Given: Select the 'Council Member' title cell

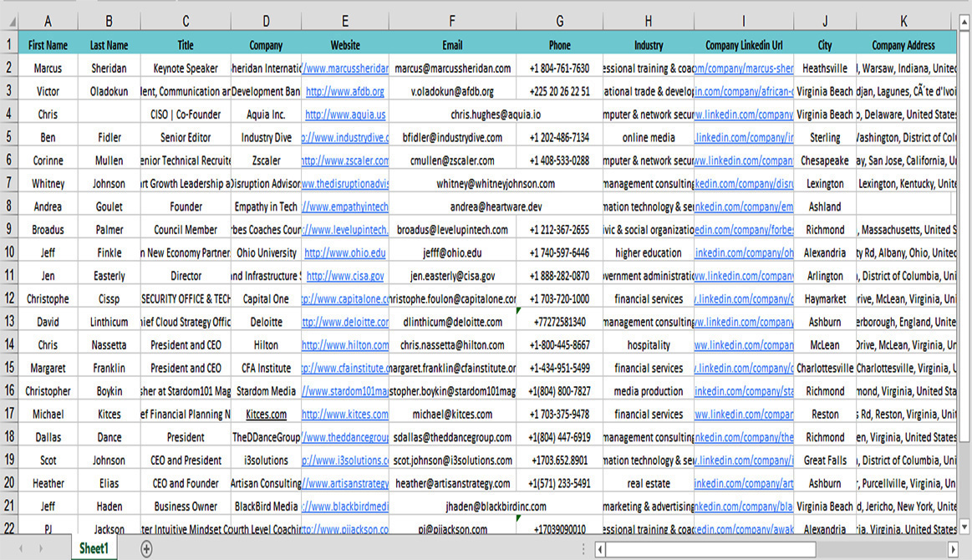Looking at the screenshot, I should (x=186, y=230).
